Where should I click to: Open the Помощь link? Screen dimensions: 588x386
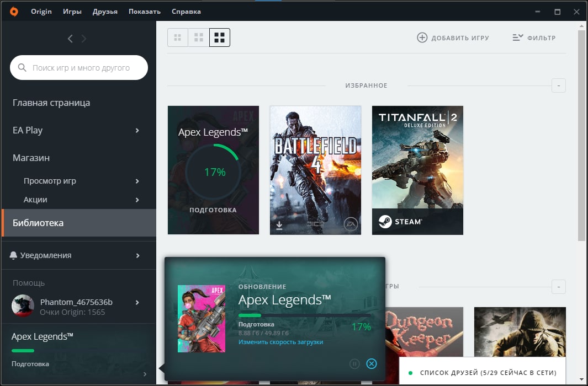coord(29,283)
